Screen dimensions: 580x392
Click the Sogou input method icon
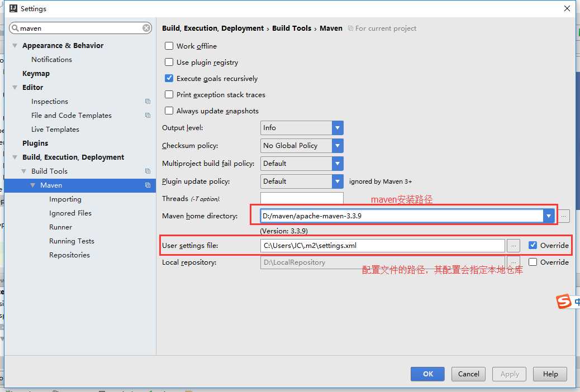coord(564,302)
